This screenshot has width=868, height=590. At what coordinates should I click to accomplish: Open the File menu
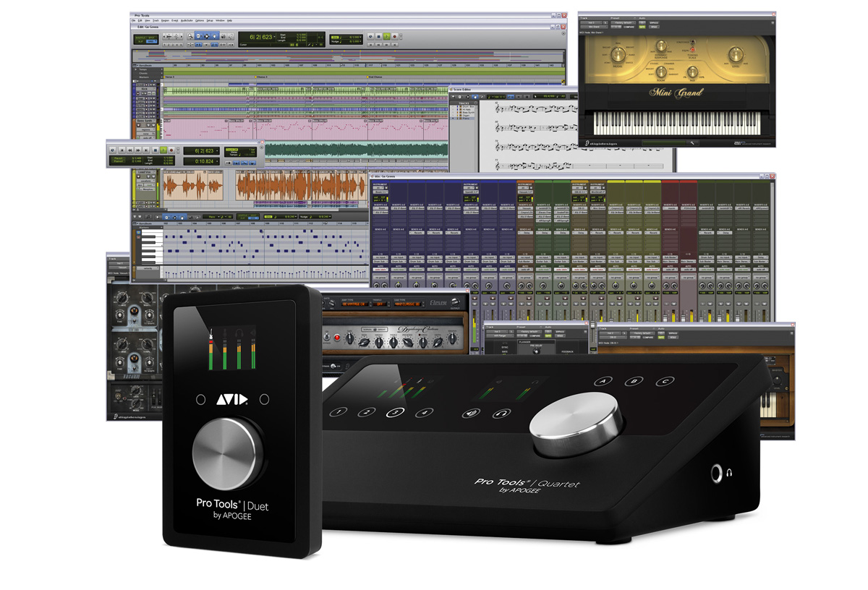point(133,20)
